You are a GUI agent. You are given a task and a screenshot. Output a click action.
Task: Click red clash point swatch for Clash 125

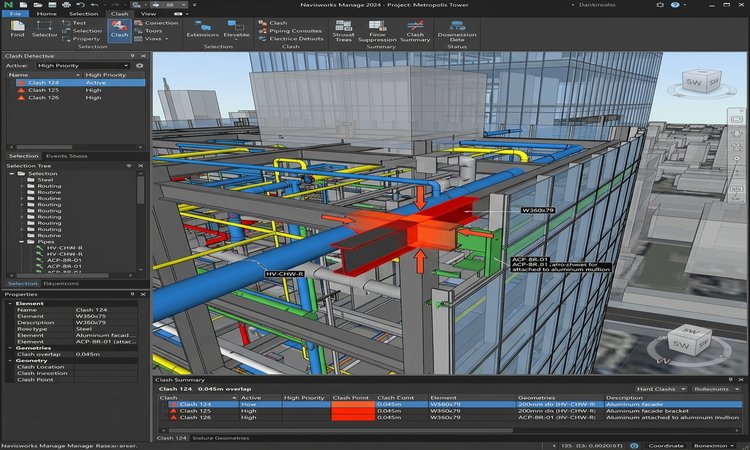point(353,411)
